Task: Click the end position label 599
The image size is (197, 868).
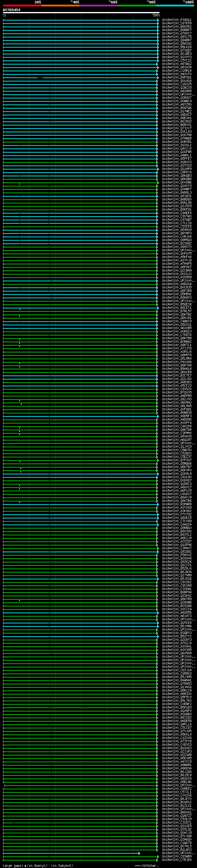Action: [155, 15]
